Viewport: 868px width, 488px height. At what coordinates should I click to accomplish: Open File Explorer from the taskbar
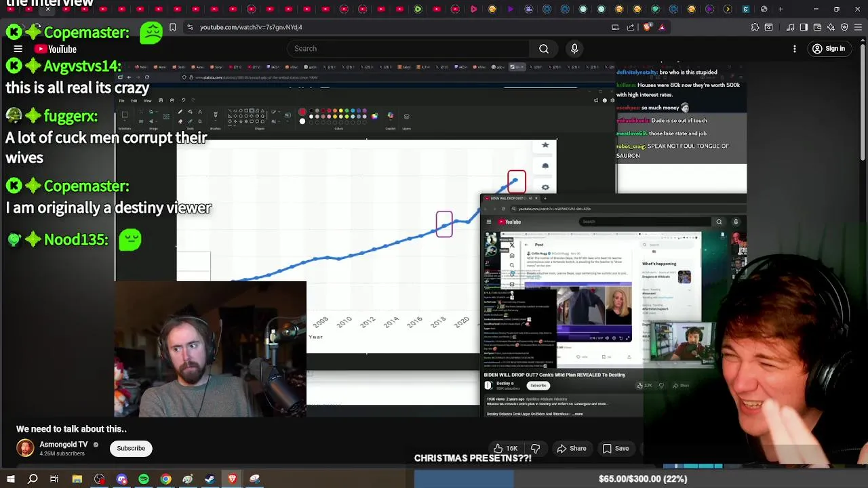click(x=77, y=479)
